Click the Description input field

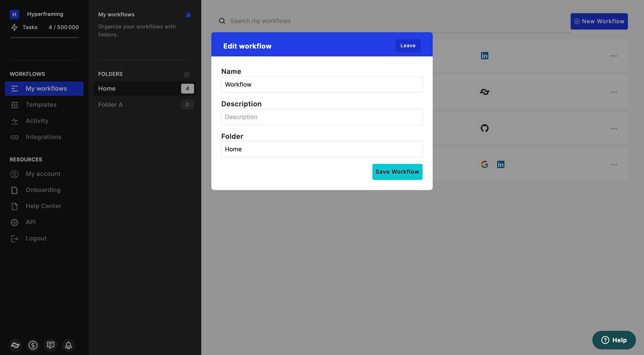pyautogui.click(x=322, y=117)
